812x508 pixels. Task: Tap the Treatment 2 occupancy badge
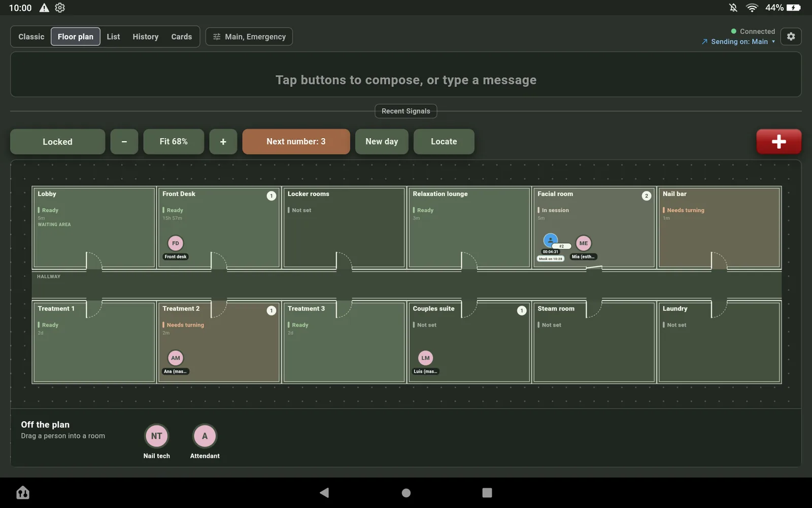[x=272, y=310]
